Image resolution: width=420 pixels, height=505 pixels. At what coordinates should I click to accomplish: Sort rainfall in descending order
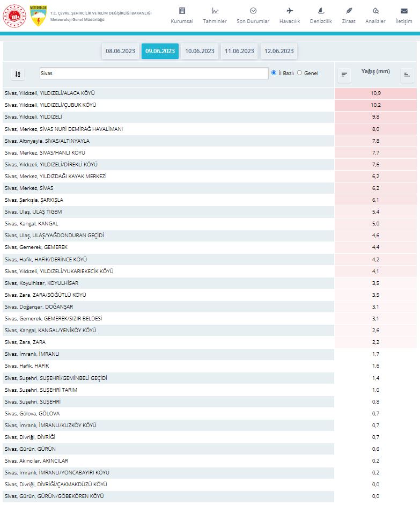click(344, 75)
